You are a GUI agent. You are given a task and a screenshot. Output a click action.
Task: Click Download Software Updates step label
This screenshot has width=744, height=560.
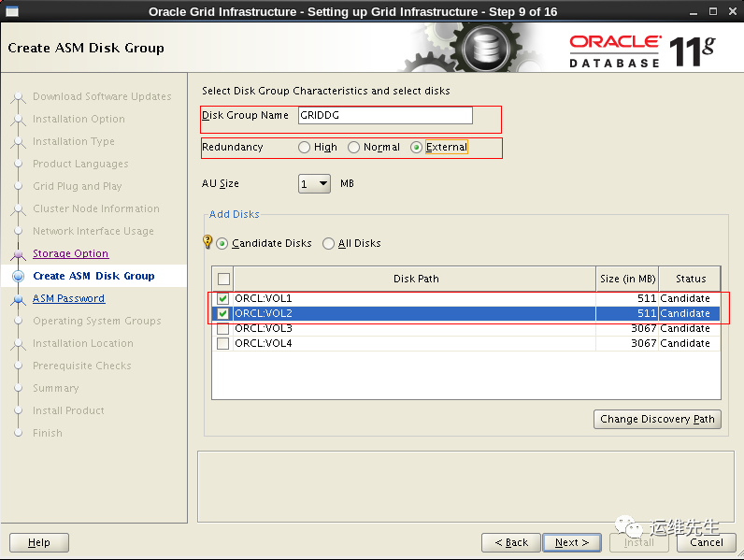(x=102, y=96)
